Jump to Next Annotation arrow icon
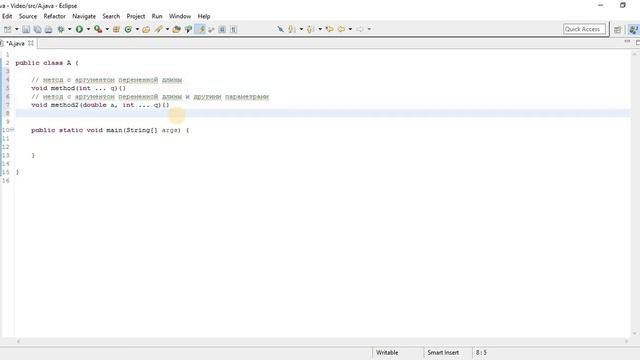Image resolution: width=640 pixels, height=360 pixels. [292, 29]
